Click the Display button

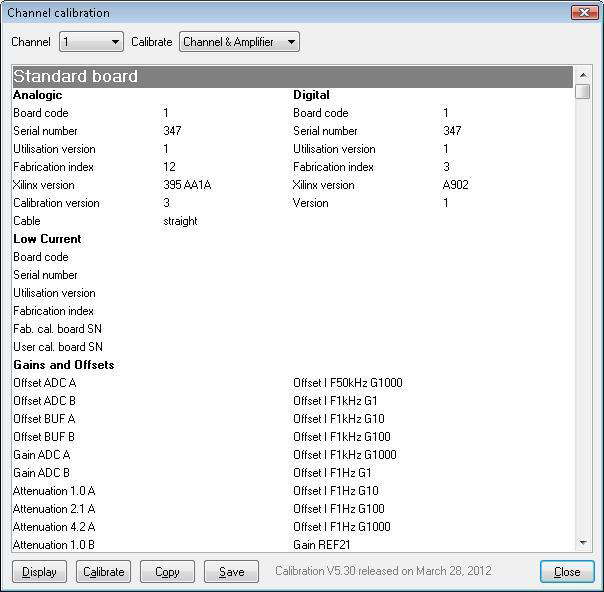(x=40, y=572)
